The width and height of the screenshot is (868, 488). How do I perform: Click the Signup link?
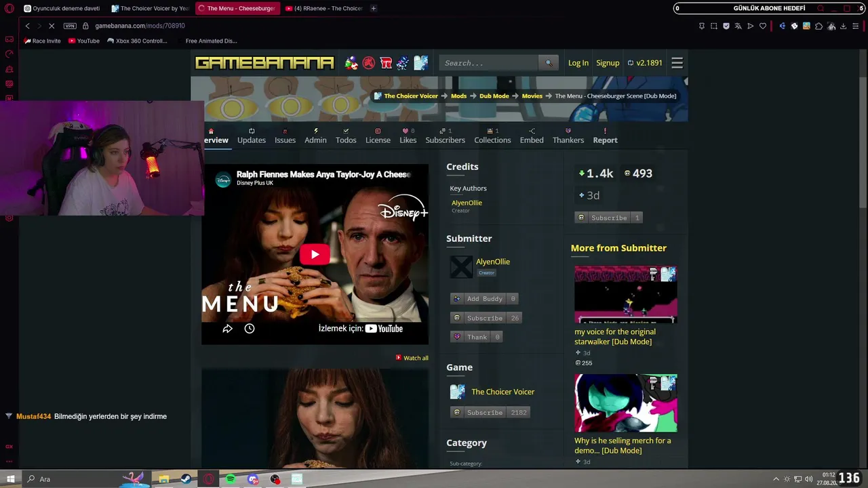coord(608,63)
